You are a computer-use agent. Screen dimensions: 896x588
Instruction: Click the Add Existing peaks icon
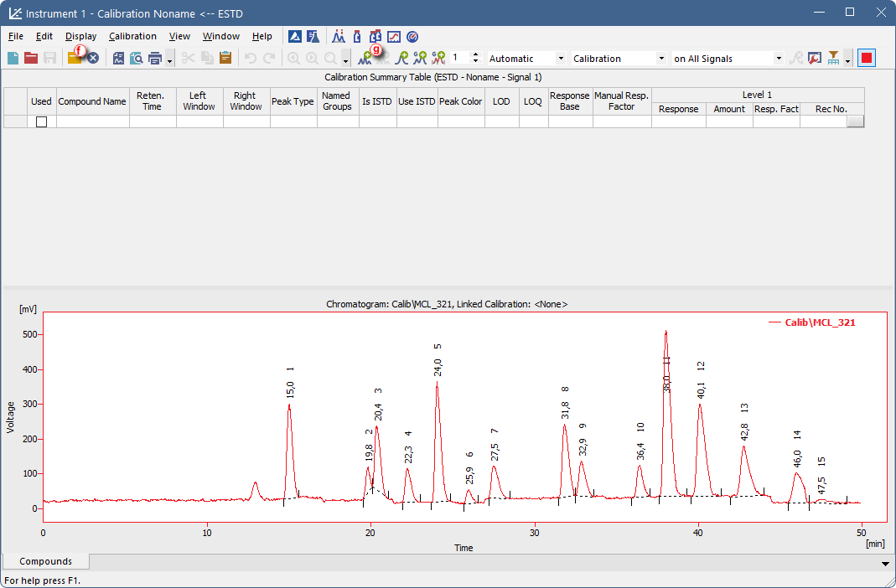(382, 59)
